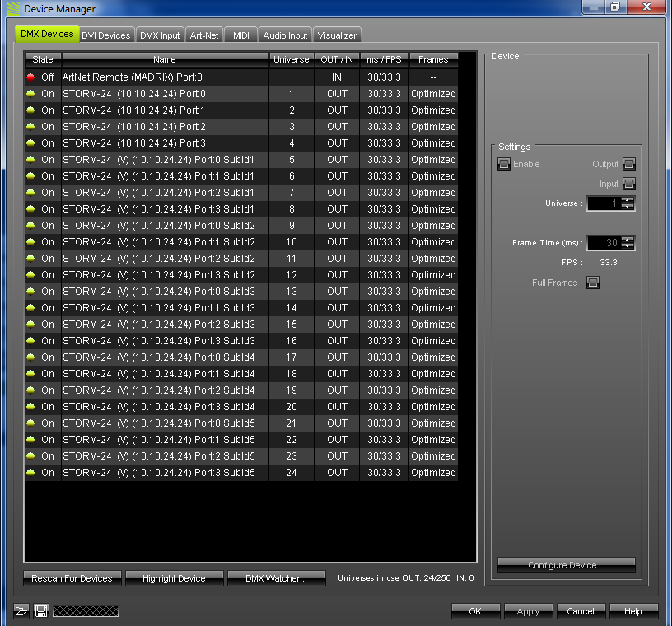Confirm with the OK button
Image resolution: width=672 pixels, height=626 pixels.
tap(475, 611)
